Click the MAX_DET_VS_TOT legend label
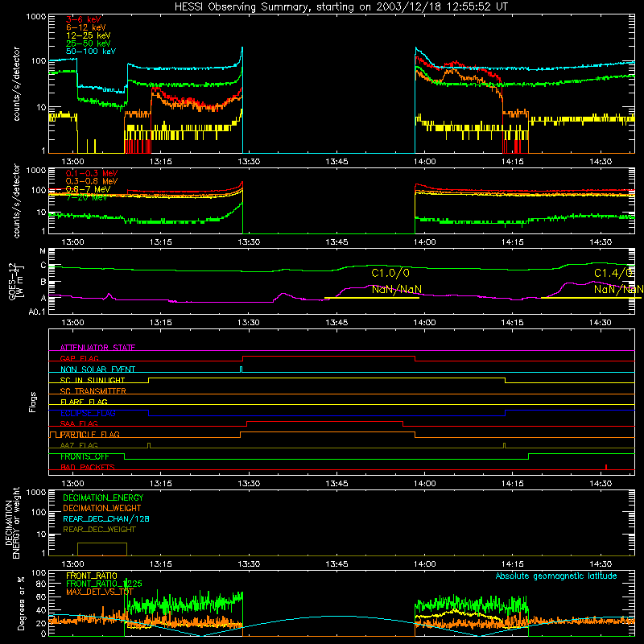This screenshot has width=644, height=644. [x=100, y=592]
